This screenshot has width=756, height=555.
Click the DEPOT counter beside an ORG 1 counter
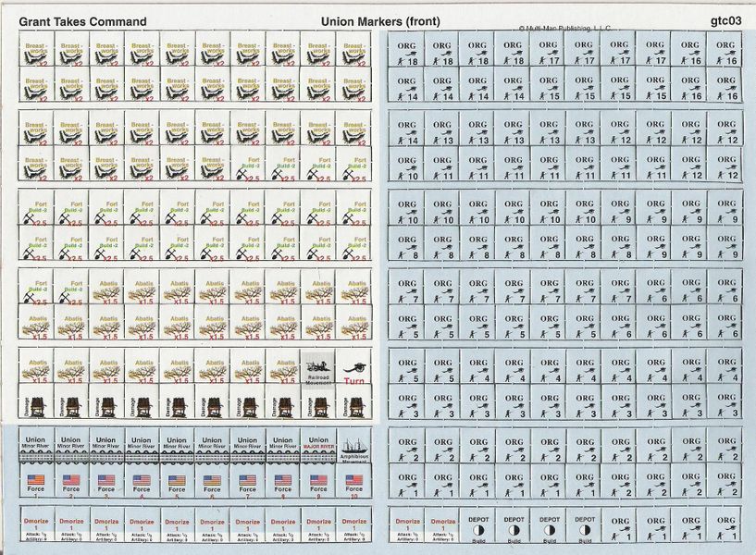pyautogui.click(x=585, y=525)
